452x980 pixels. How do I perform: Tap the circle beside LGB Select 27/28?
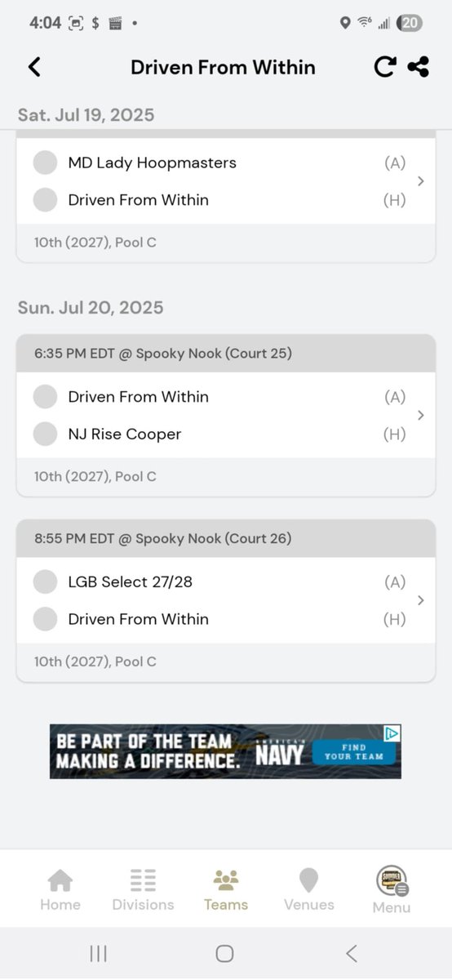(45, 581)
